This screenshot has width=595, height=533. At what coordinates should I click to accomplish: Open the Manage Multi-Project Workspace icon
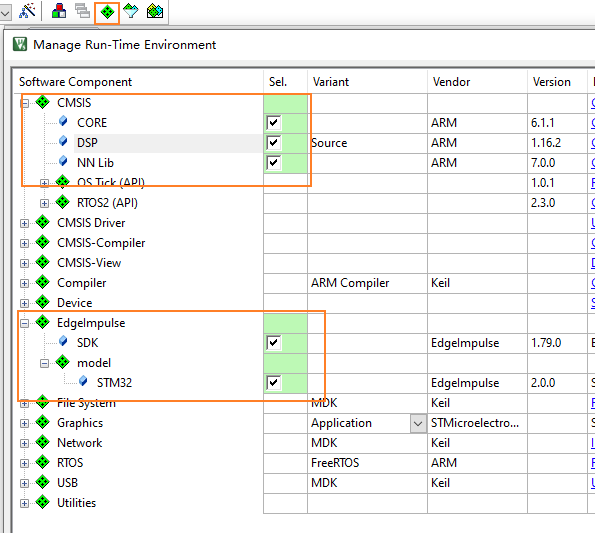82,11
